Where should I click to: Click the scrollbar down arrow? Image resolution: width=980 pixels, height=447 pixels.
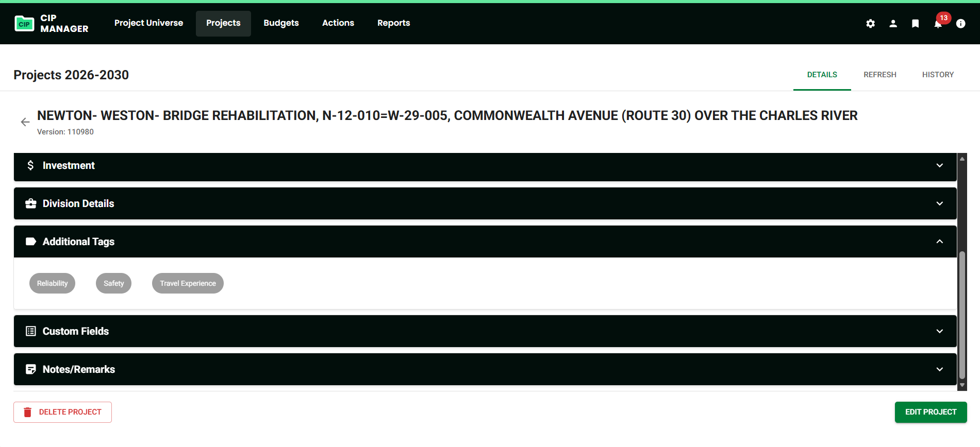[962, 385]
